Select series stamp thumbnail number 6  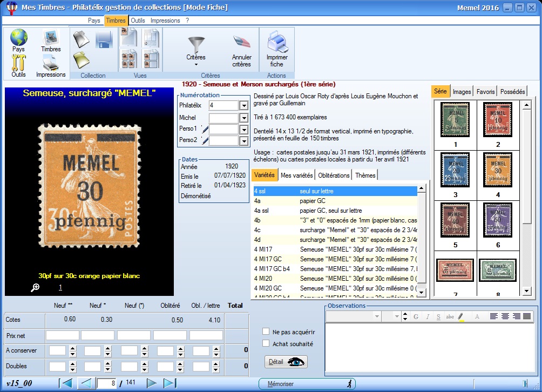click(498, 220)
